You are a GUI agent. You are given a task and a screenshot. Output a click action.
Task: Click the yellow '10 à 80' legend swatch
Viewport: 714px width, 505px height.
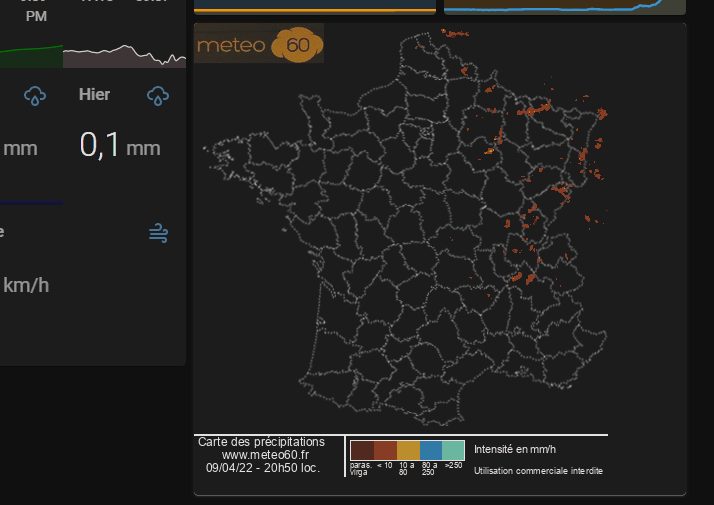click(408, 450)
